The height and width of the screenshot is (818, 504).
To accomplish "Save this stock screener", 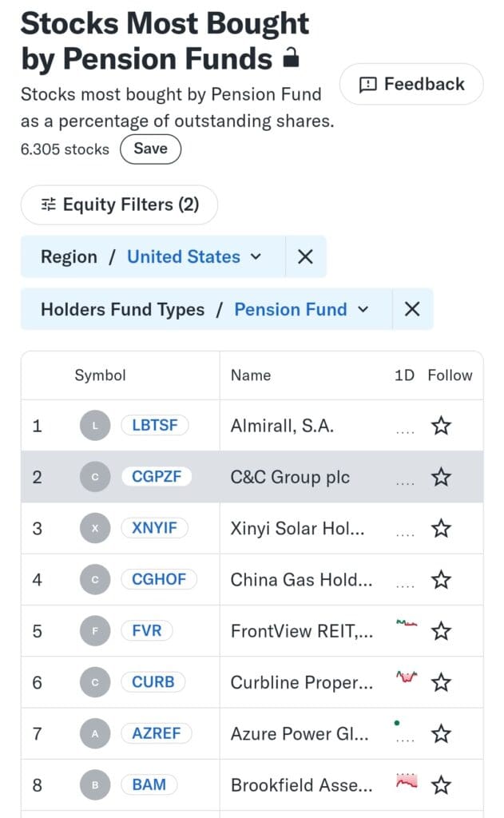I will (150, 149).
